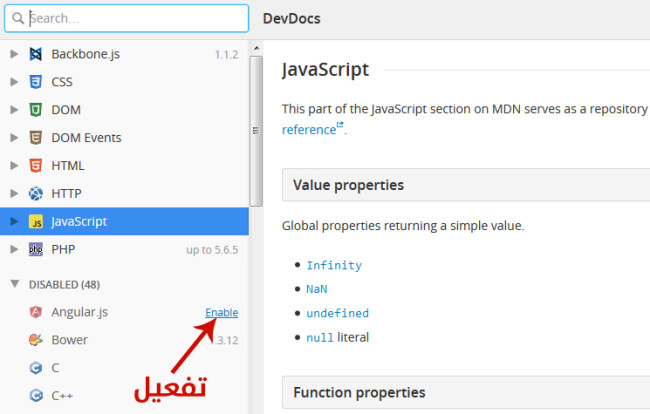Open the Infinity property link
The image size is (650, 414).
(334, 265)
